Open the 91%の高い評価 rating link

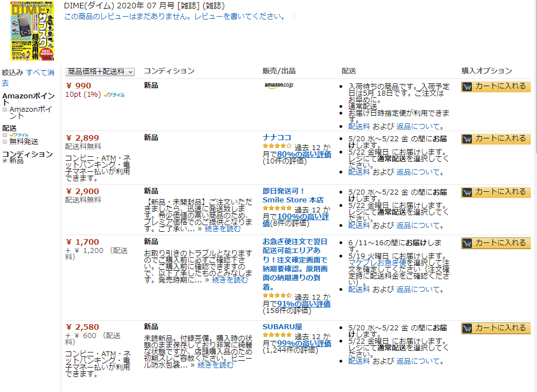(x=304, y=304)
